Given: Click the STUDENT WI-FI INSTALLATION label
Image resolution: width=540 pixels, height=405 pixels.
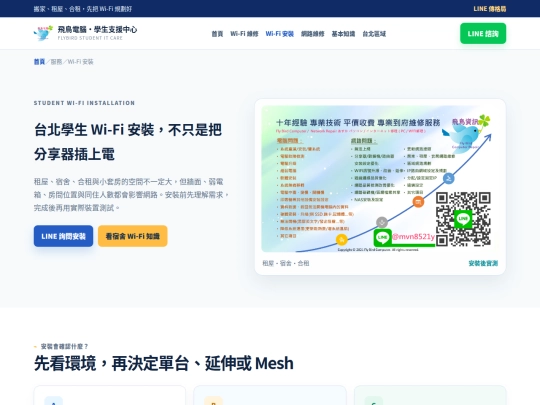Looking at the screenshot, I should (84, 103).
